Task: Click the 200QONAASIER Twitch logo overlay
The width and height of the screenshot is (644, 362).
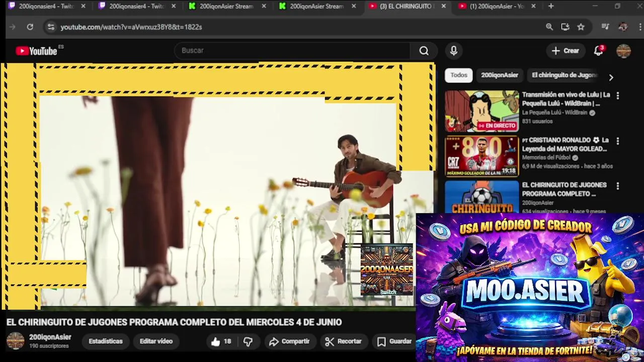Action: [x=386, y=270]
